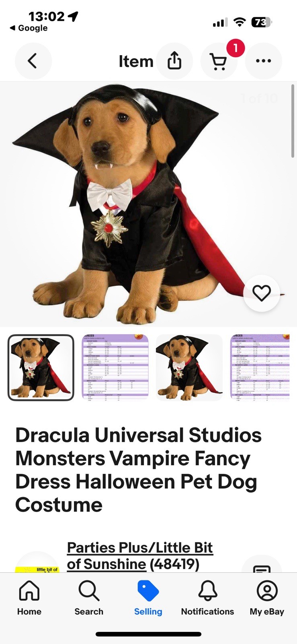Image resolution: width=297 pixels, height=644 pixels.
Task: Add item to watchlist with heart icon
Action: tap(262, 293)
